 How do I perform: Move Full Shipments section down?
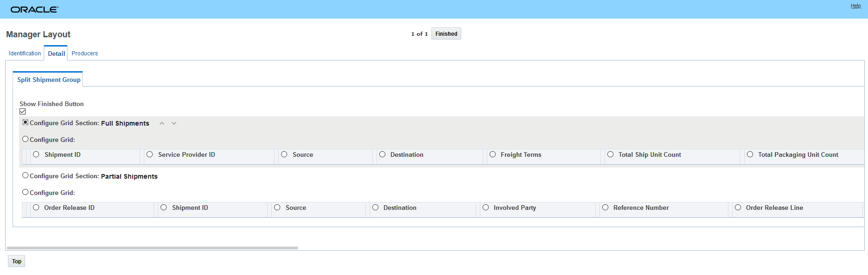pos(174,123)
